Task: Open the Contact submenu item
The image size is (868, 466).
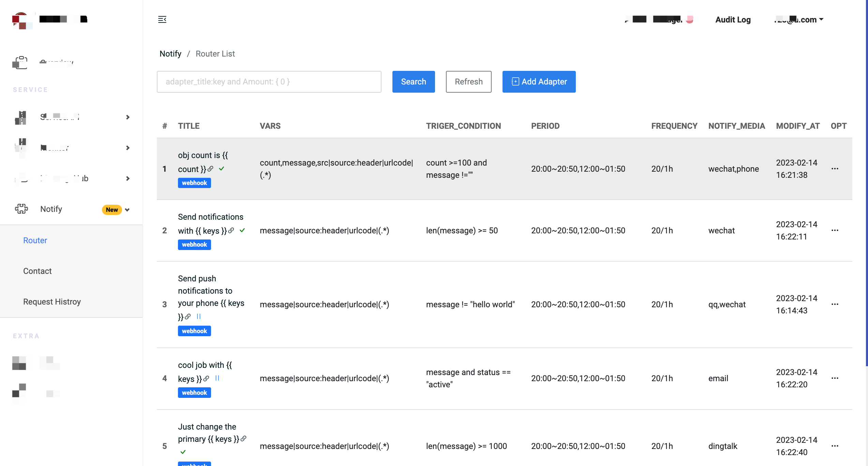Action: tap(38, 271)
